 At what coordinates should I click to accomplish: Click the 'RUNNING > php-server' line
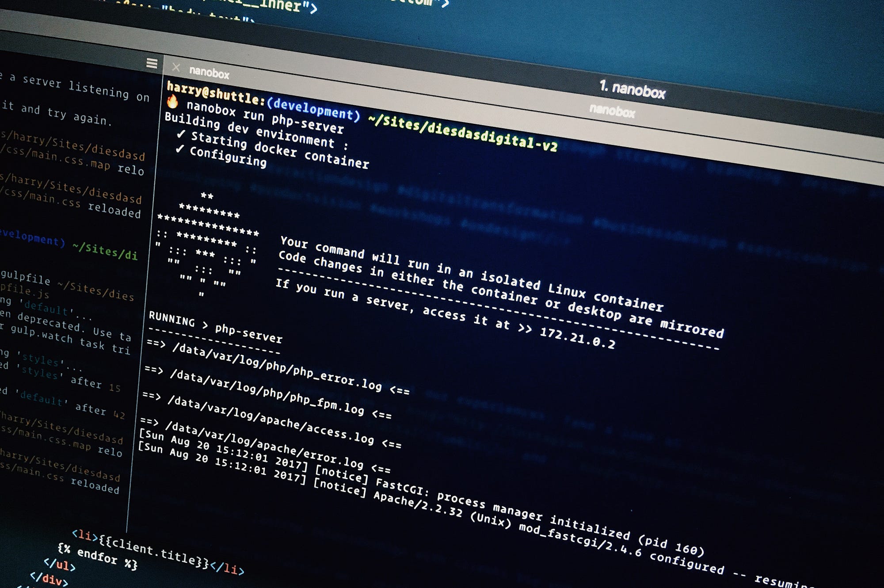coord(216,327)
